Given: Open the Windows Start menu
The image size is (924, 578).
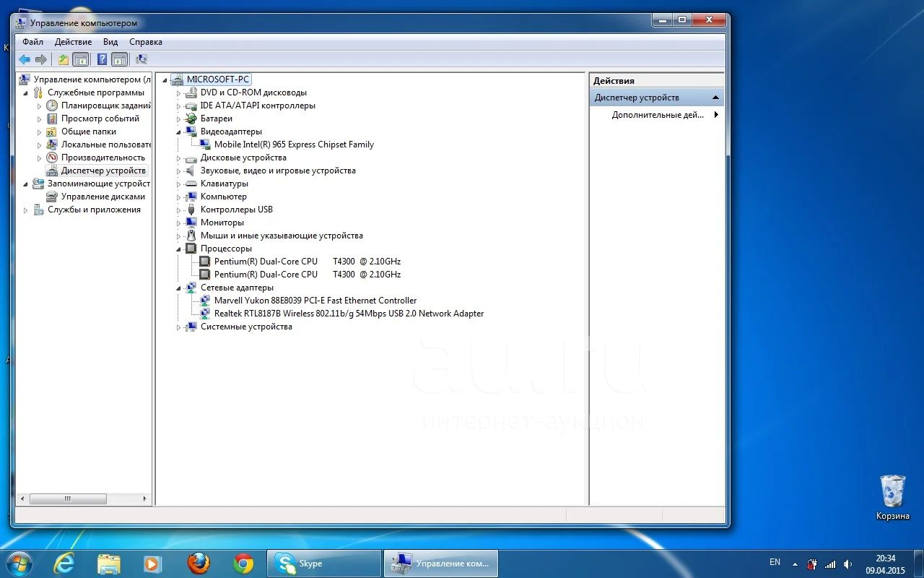Looking at the screenshot, I should [18, 563].
